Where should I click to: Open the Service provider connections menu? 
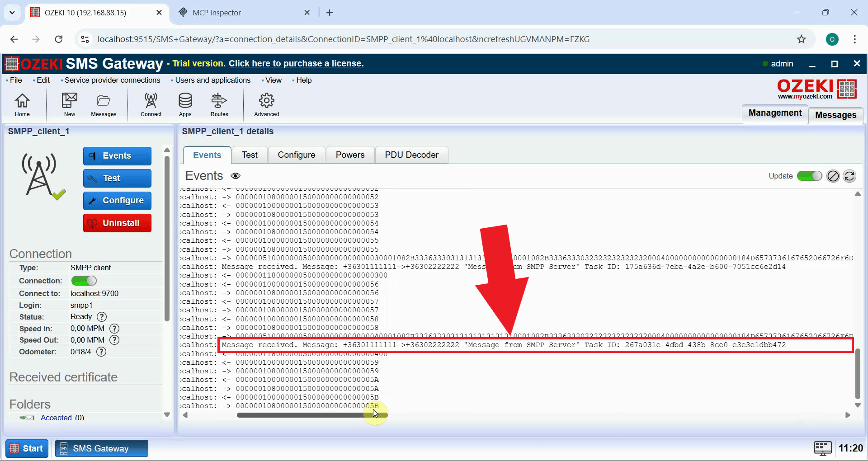point(111,80)
